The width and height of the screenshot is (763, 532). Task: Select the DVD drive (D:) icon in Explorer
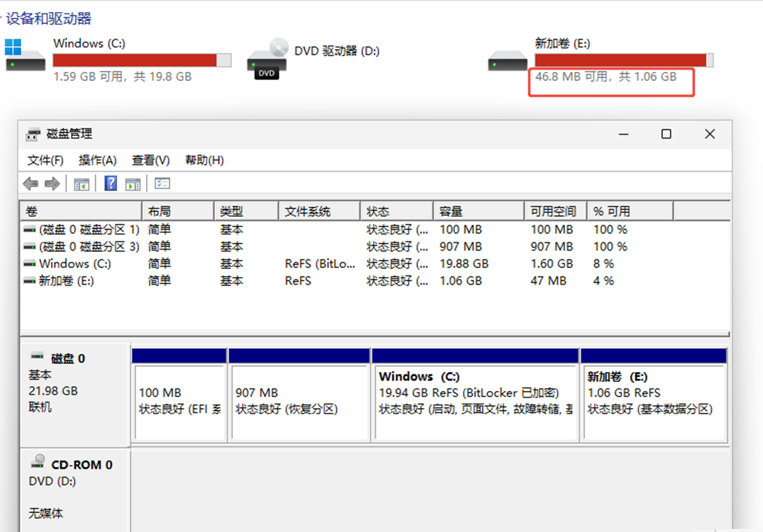268,59
